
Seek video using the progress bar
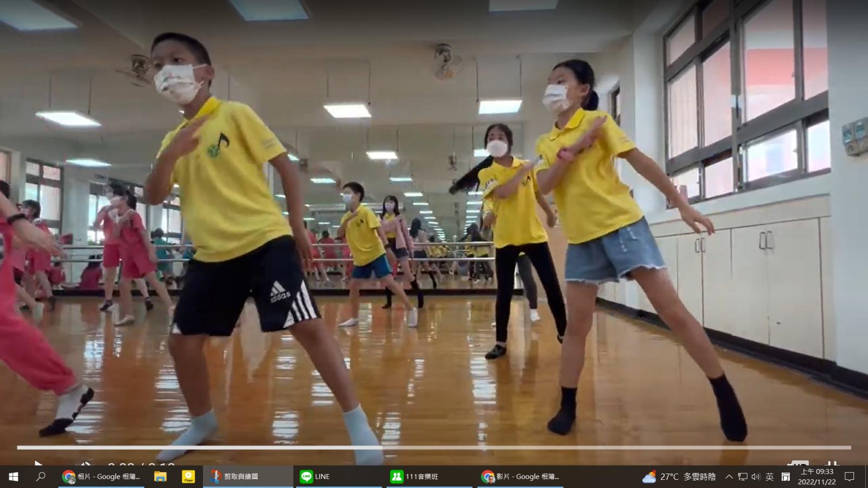[x=434, y=447]
